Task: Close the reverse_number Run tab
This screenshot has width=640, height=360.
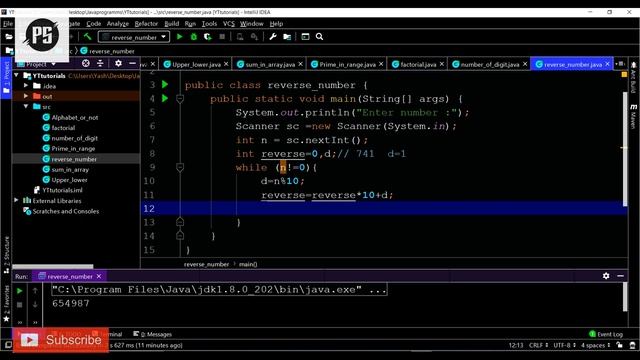Action: point(99,276)
